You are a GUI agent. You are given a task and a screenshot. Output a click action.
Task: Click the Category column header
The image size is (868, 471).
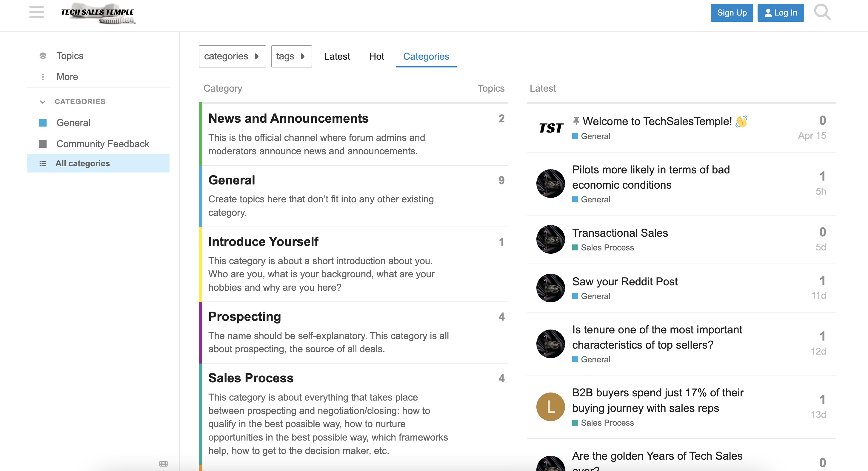[223, 88]
